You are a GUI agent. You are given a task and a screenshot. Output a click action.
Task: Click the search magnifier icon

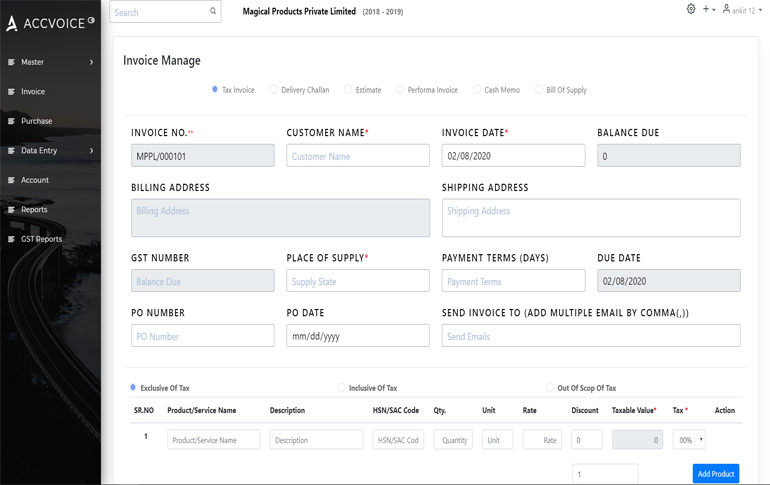tap(213, 12)
